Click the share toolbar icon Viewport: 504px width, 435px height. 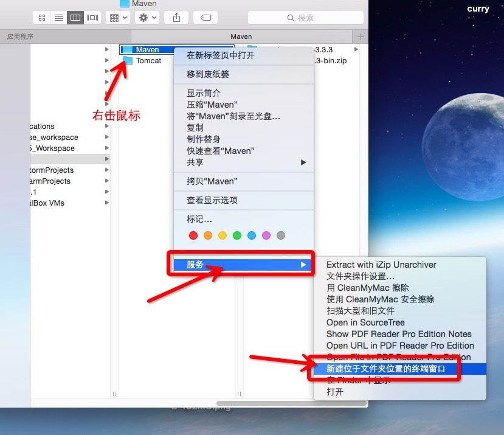pos(176,18)
